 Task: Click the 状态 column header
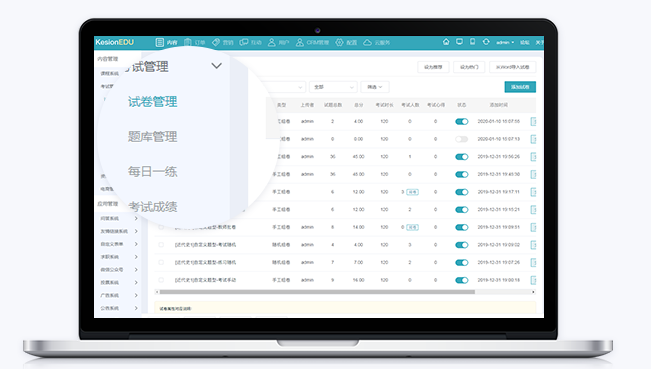tap(461, 105)
